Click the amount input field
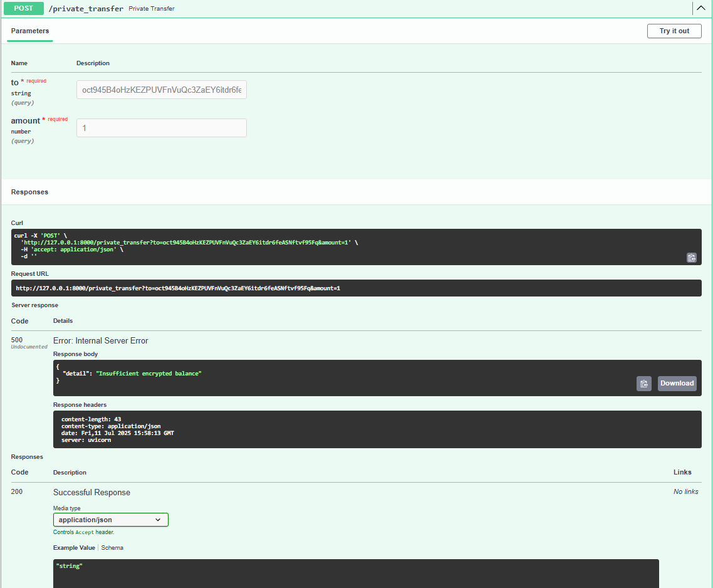Viewport: 713px width, 588px height. [162, 128]
